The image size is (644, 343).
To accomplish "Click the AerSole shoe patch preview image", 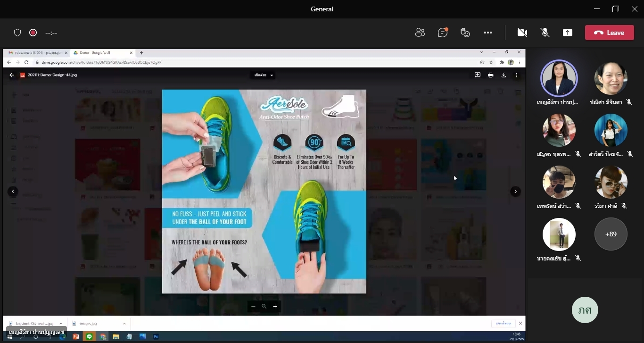I will [264, 192].
